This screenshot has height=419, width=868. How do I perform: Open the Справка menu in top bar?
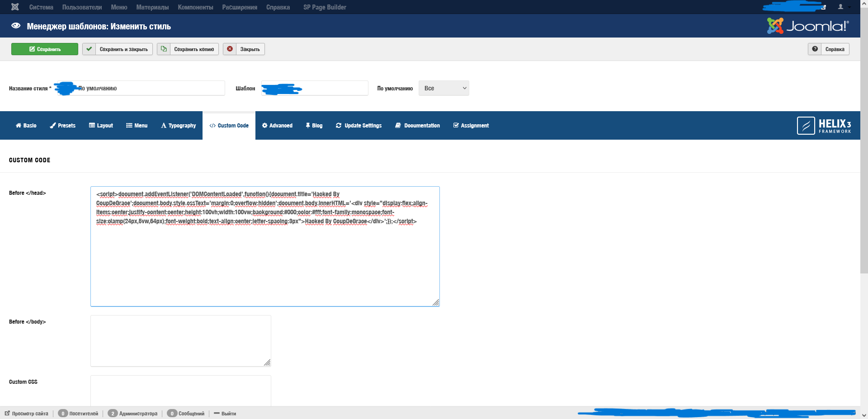(278, 7)
